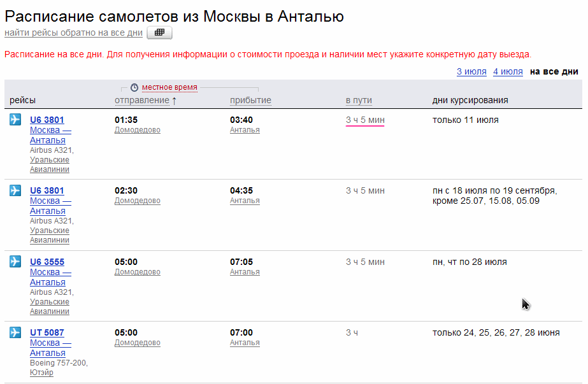
Task: Sort flights by в пути duration
Action: [x=359, y=100]
